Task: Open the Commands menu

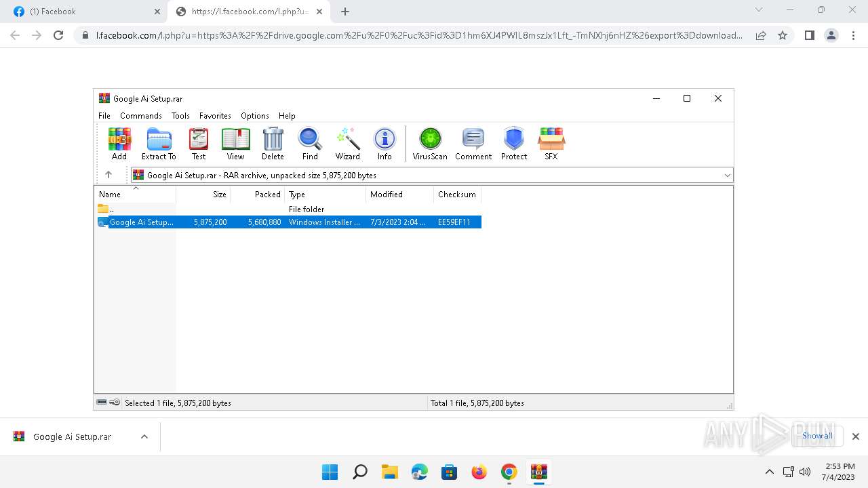Action: tap(141, 116)
